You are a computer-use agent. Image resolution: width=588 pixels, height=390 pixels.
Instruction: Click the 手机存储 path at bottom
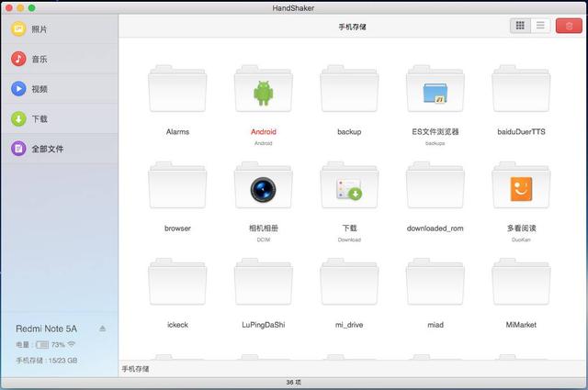pos(135,369)
